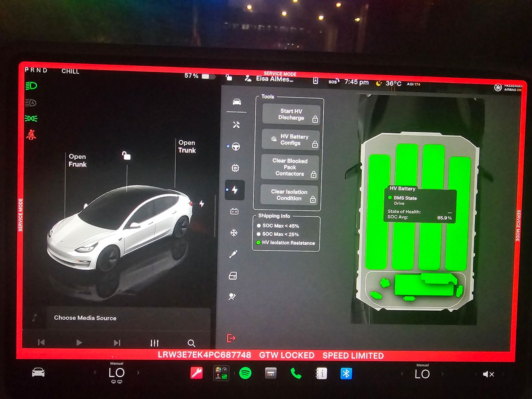Open the airbag safety section
Screen dimensions: 532x399
[232, 297]
